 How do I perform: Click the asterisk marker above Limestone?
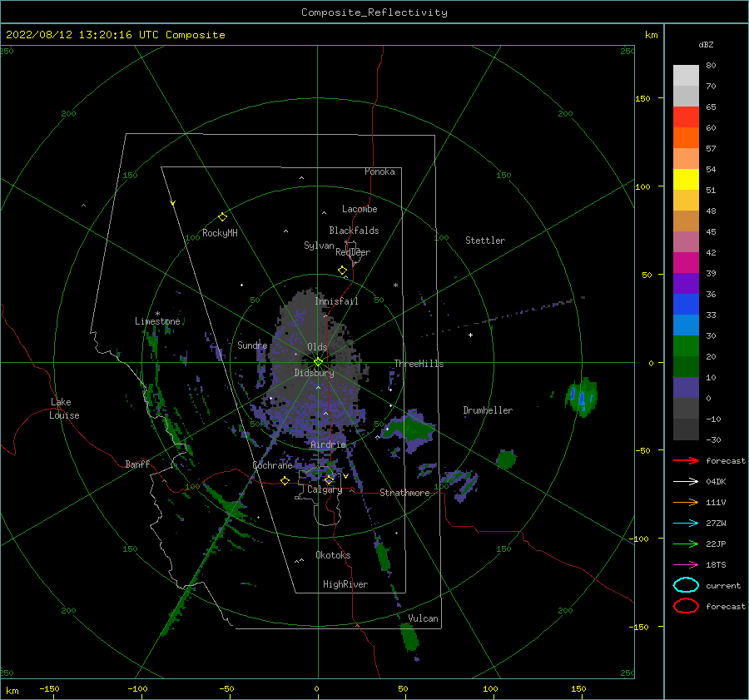click(157, 314)
